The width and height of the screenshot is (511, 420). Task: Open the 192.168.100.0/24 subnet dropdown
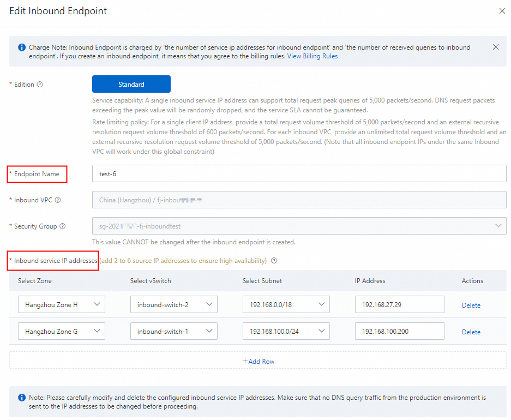point(286,331)
